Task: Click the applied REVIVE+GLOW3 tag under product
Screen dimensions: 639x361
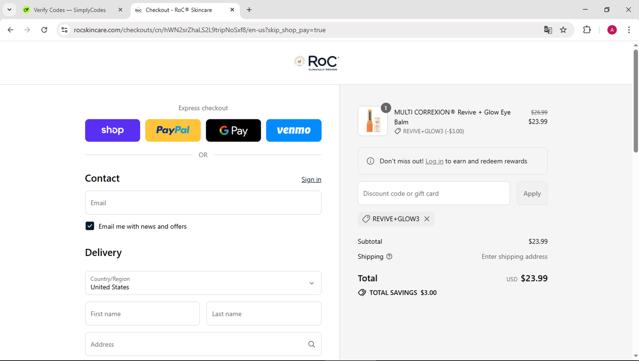Action: [x=429, y=131]
